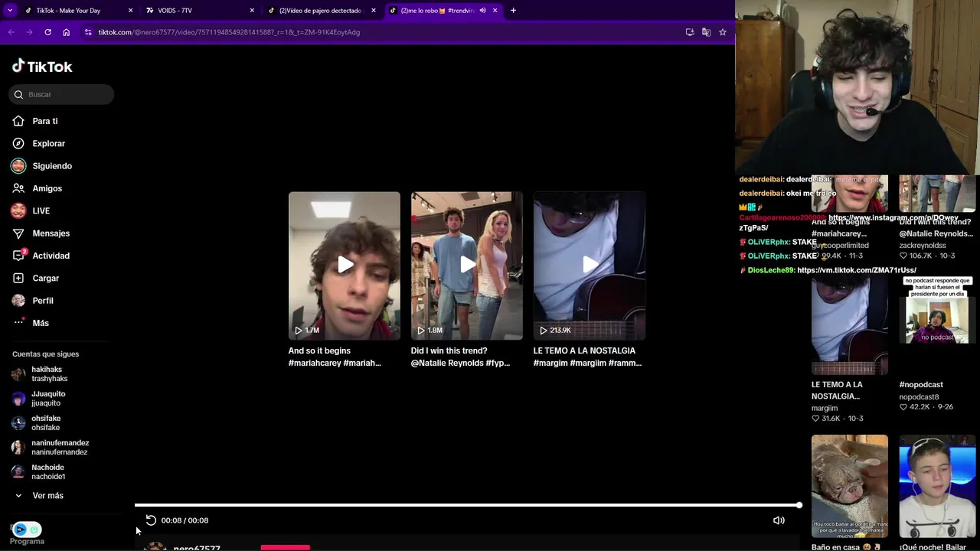Click the nopodcast8 username
Screen dimensions: 980x551
919,396
